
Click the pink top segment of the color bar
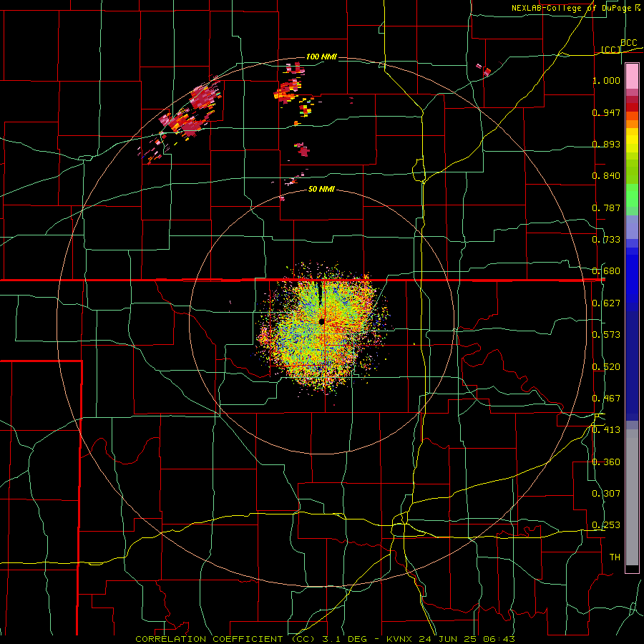coord(632,77)
